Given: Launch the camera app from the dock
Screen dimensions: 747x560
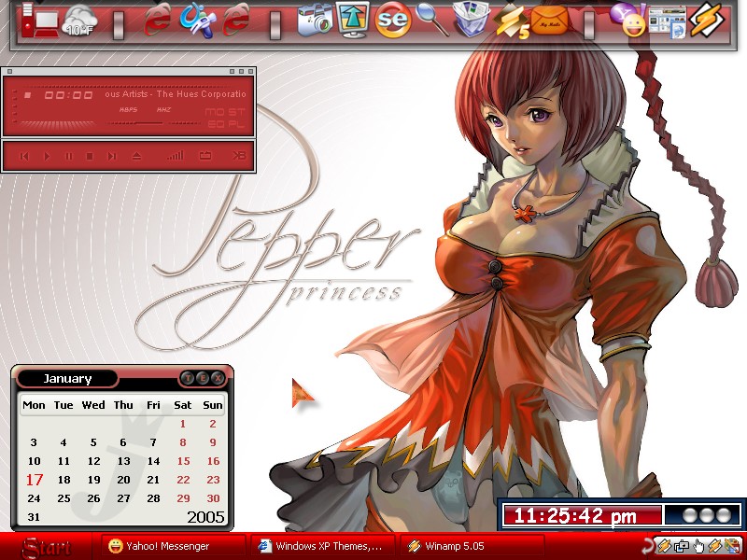Looking at the screenshot, I should coord(315,20).
